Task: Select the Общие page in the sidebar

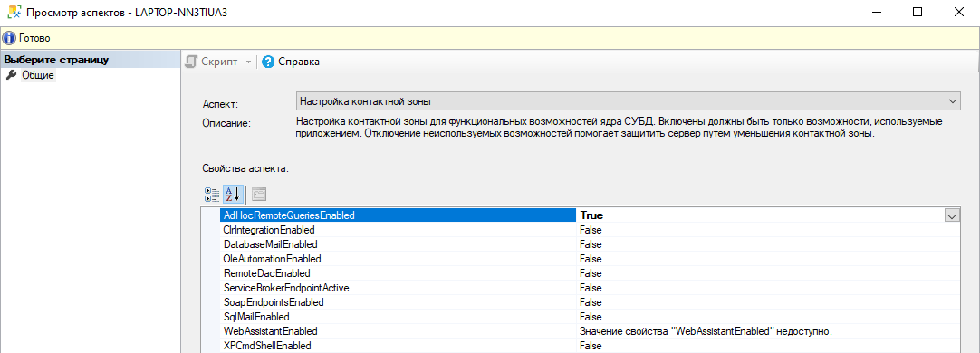Action: tap(38, 76)
